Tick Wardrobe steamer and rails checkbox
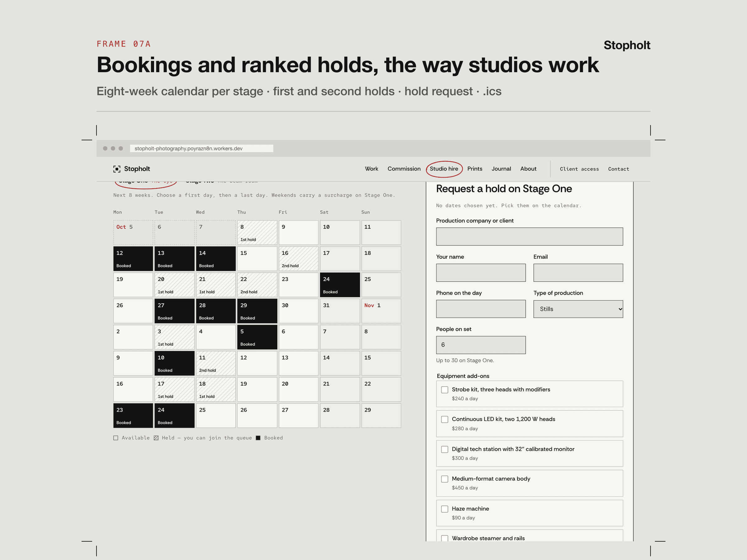 [444, 539]
